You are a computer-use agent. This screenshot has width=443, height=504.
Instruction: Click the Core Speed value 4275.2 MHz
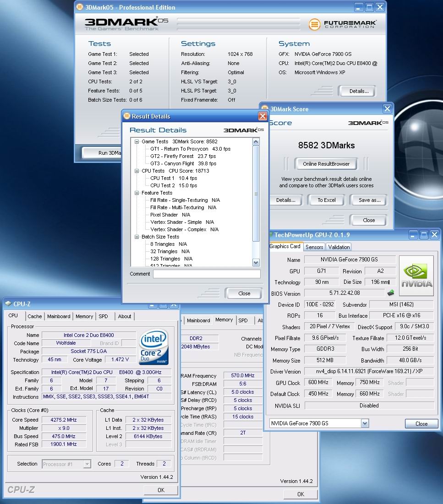point(64,420)
